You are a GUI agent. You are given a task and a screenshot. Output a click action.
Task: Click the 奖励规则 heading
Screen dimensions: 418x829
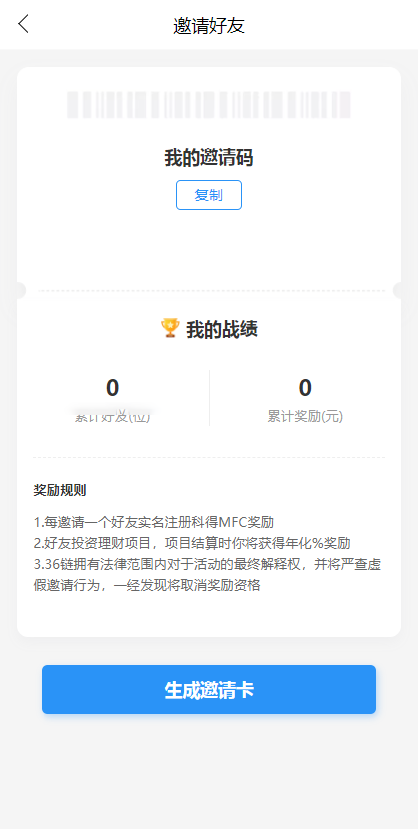(x=60, y=490)
